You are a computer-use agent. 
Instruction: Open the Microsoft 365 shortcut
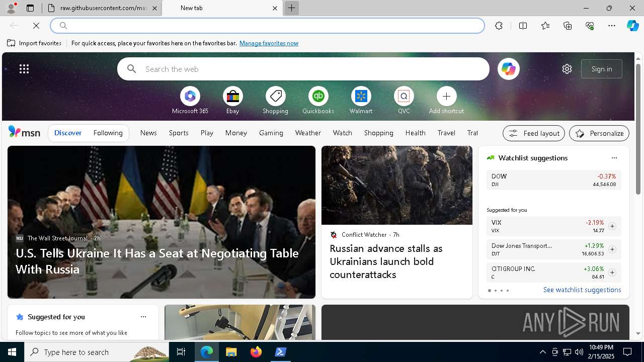point(190,101)
